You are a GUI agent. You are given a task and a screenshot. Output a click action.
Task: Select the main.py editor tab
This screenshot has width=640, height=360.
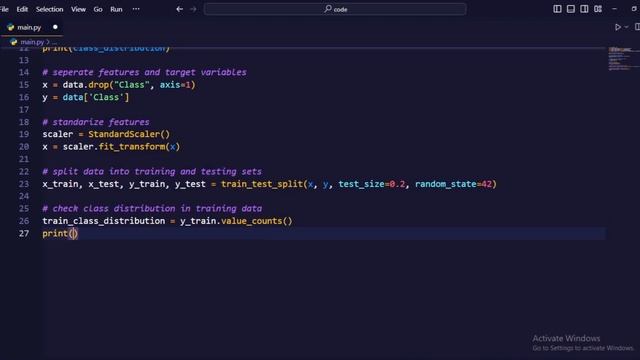pos(31,27)
